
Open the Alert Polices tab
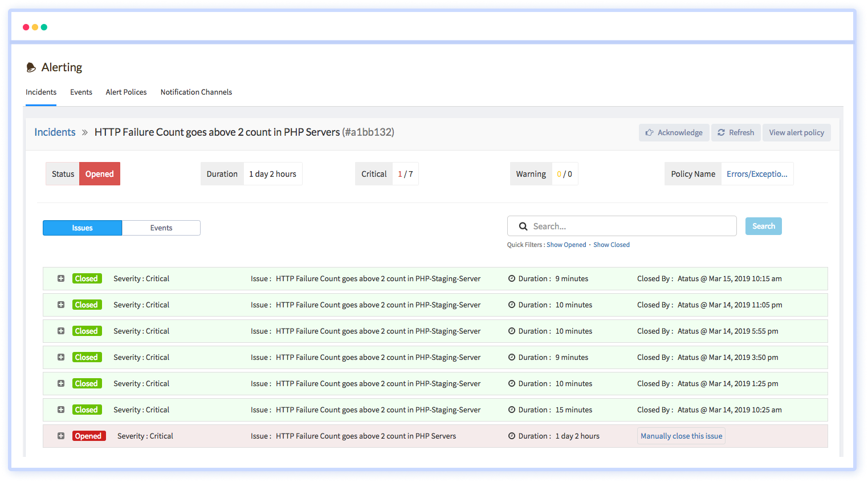coord(126,92)
